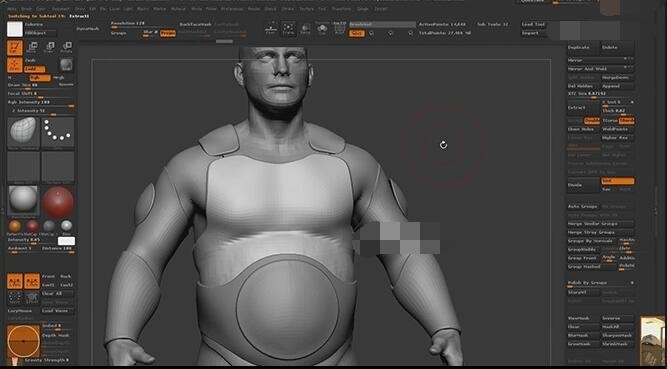
Task: Open the Document menu
Action: point(61,9)
